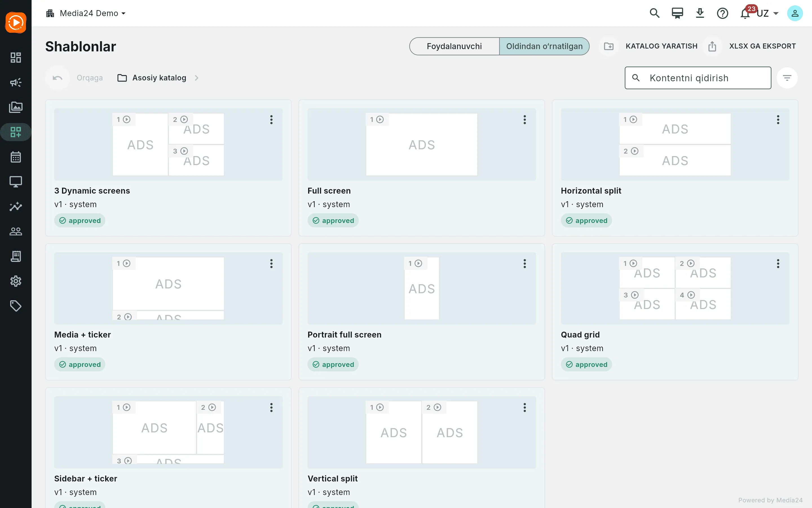Open options menu for Sidebar + ticker

(x=272, y=408)
